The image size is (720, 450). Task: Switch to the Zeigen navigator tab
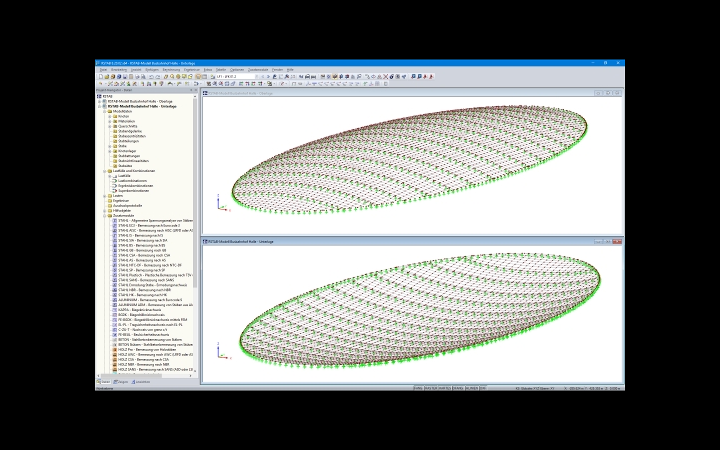point(121,382)
